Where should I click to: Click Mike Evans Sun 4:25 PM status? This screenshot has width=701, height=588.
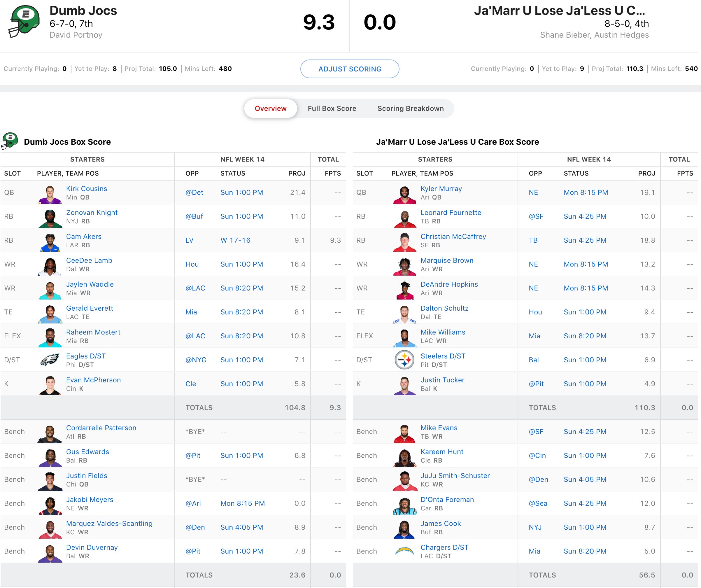click(x=585, y=431)
